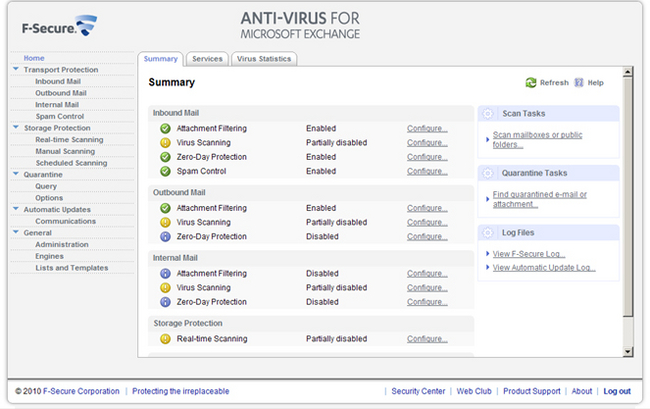Click the Scan Tasks gear icon

click(x=488, y=114)
